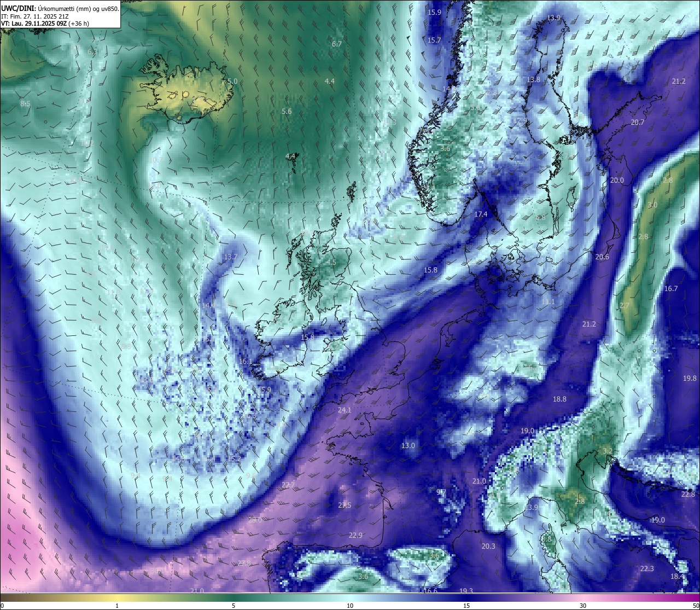Click the 22.8 value label
The height and width of the screenshot is (610, 700).
688,494
